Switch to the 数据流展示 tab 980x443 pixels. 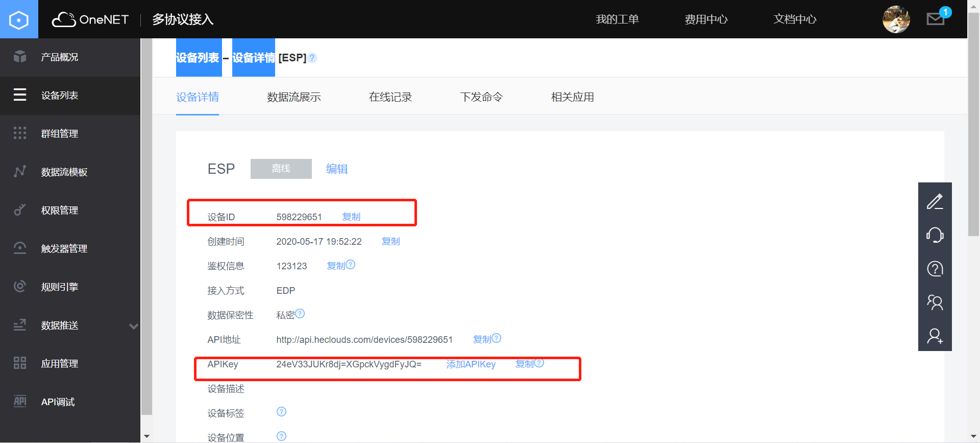click(294, 97)
